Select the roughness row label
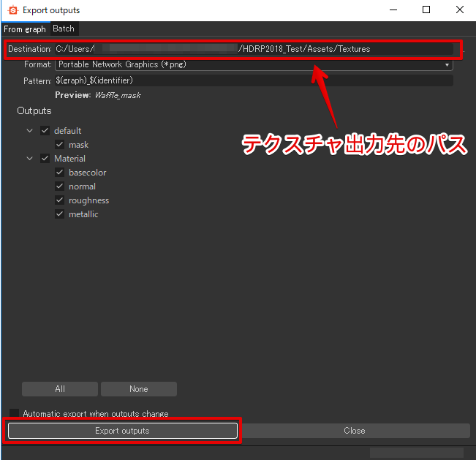Screen dimensions: 476x460 pos(88,200)
